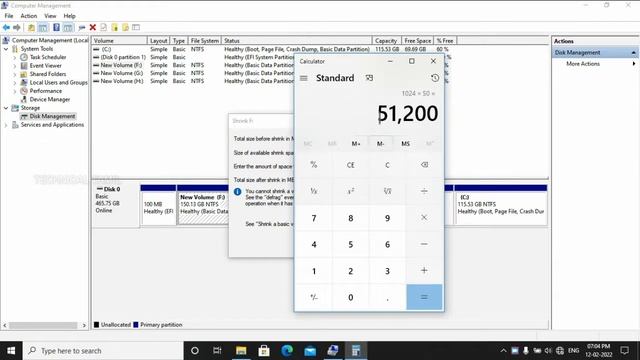Open Microsoft Store from taskbar
This screenshot has width=640, height=360.
(x=264, y=351)
